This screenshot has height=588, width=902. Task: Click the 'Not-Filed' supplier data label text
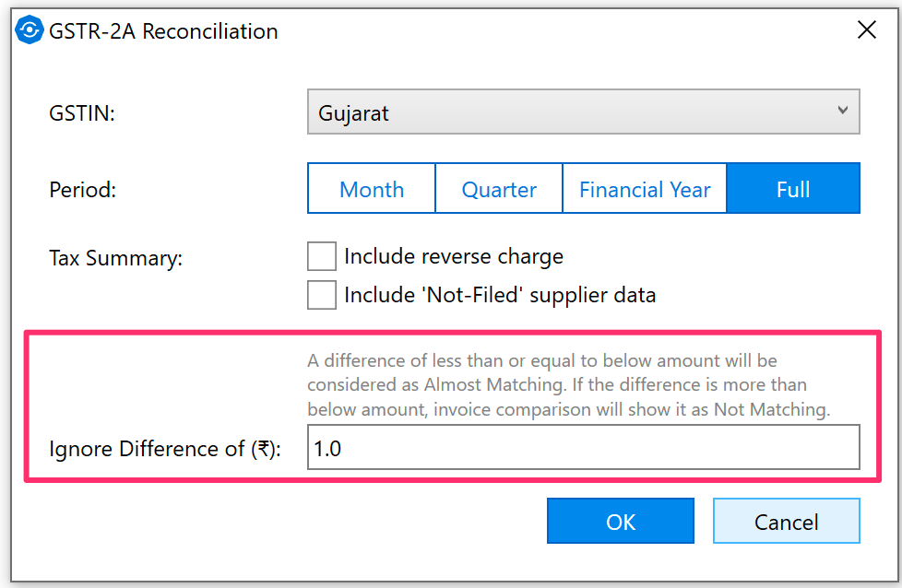pos(500,295)
